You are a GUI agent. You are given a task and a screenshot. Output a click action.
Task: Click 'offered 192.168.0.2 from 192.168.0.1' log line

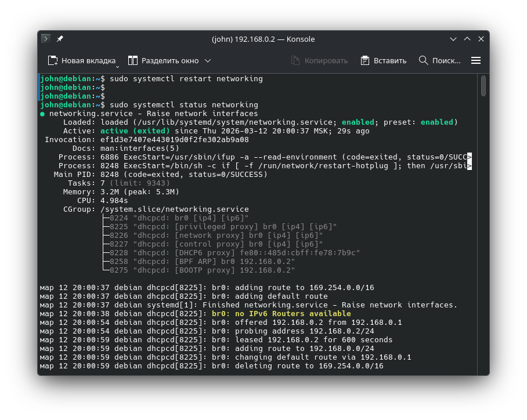pyautogui.click(x=221, y=323)
